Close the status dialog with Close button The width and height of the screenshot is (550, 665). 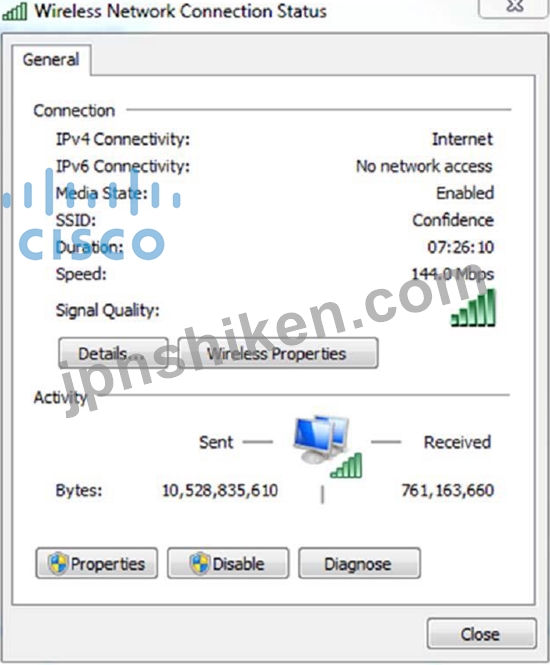pos(482,634)
